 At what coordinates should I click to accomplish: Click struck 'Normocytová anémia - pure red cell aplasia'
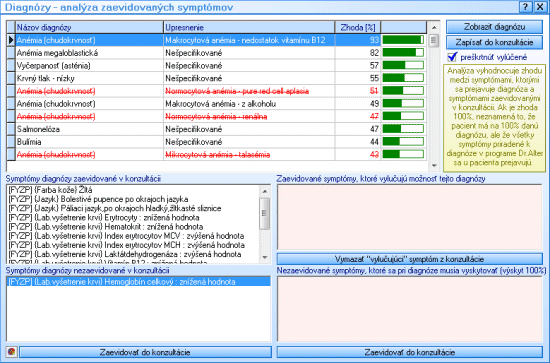249,91
